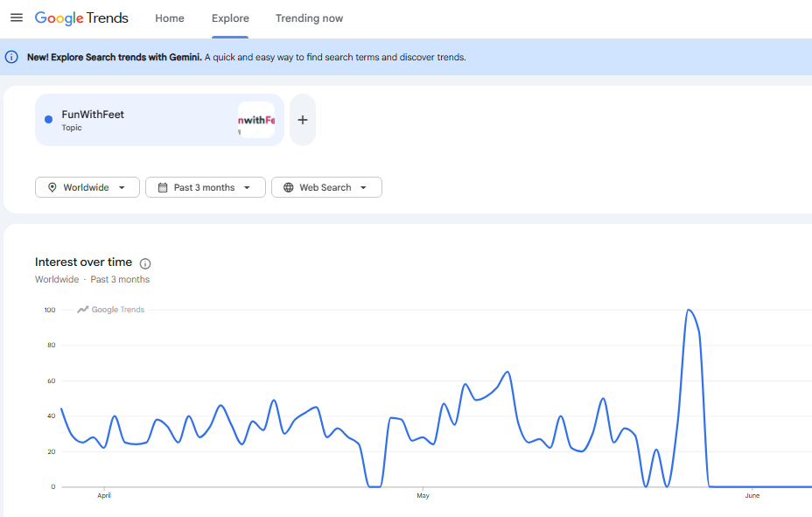Click the 60 value on the y-axis

click(x=52, y=381)
